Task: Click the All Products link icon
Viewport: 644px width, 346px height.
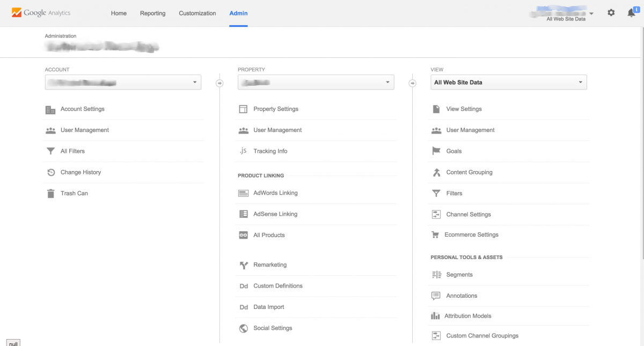Action: [x=243, y=235]
